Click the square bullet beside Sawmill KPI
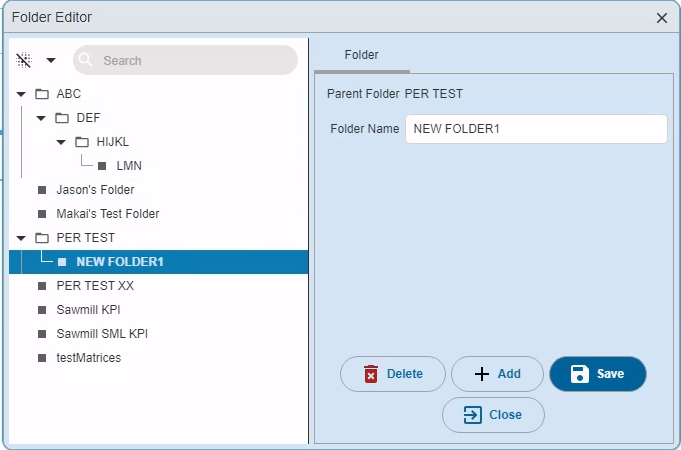 coord(42,310)
